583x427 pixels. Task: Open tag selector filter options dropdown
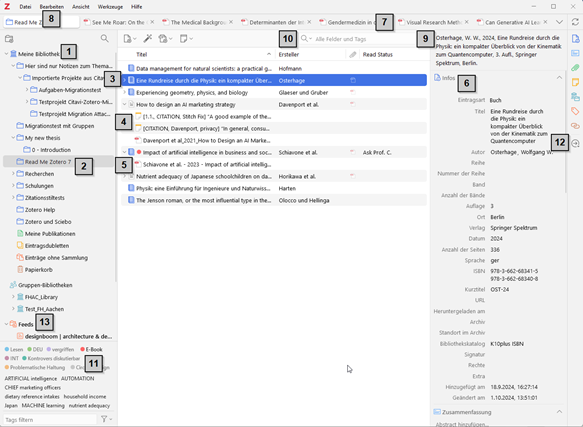pyautogui.click(x=106, y=419)
